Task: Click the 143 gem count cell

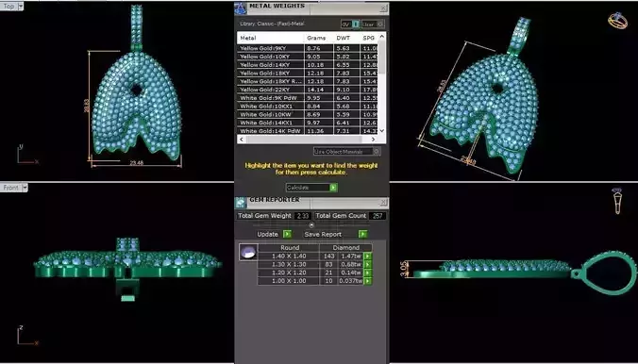Action: (x=329, y=256)
